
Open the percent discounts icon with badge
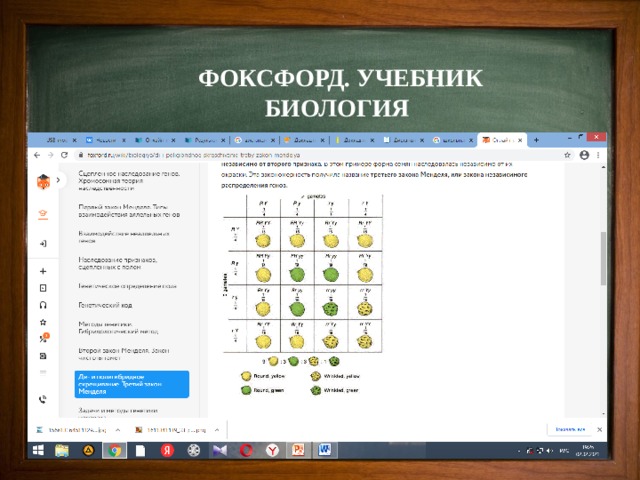pos(44,338)
